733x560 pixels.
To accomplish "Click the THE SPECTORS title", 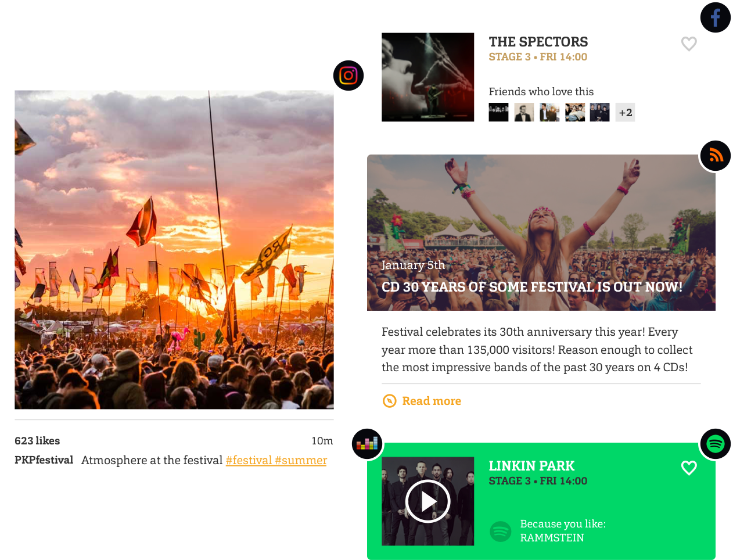I will [x=538, y=42].
